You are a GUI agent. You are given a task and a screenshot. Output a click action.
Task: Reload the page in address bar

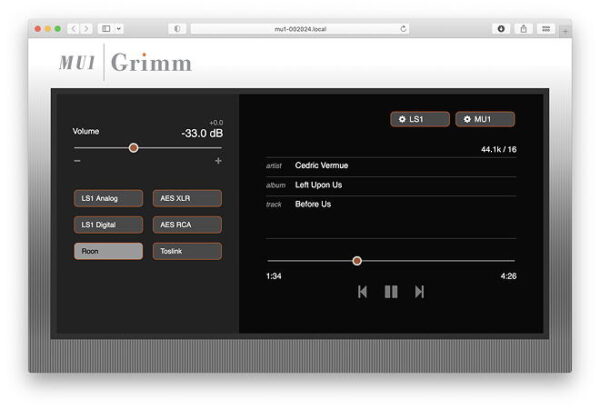[x=404, y=29]
